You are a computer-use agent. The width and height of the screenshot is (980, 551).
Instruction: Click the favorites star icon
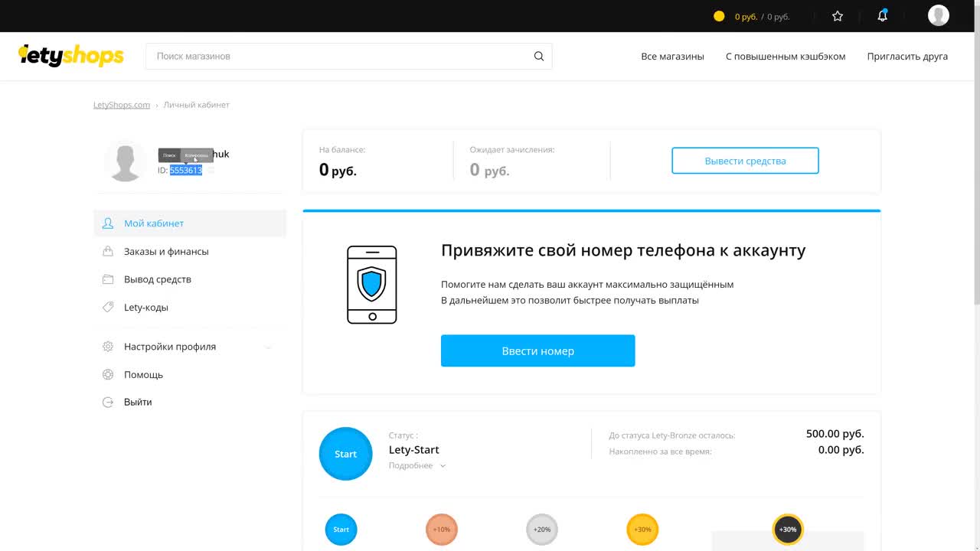pyautogui.click(x=838, y=16)
